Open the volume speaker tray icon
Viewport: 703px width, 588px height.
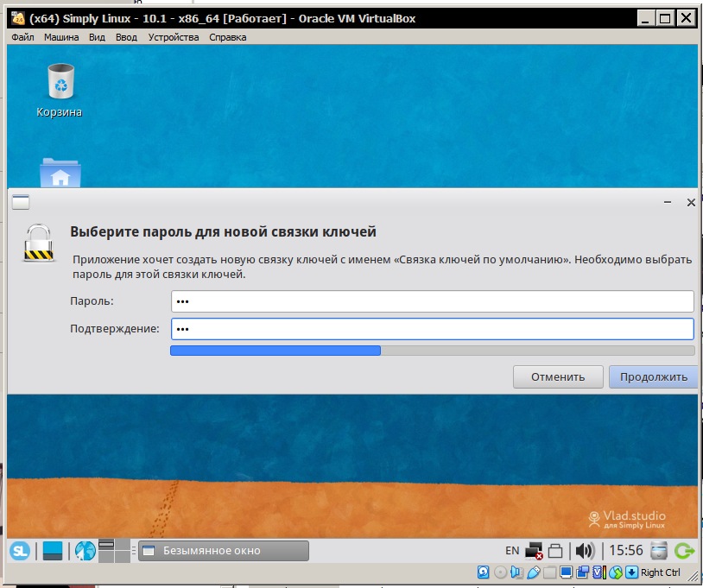point(585,551)
